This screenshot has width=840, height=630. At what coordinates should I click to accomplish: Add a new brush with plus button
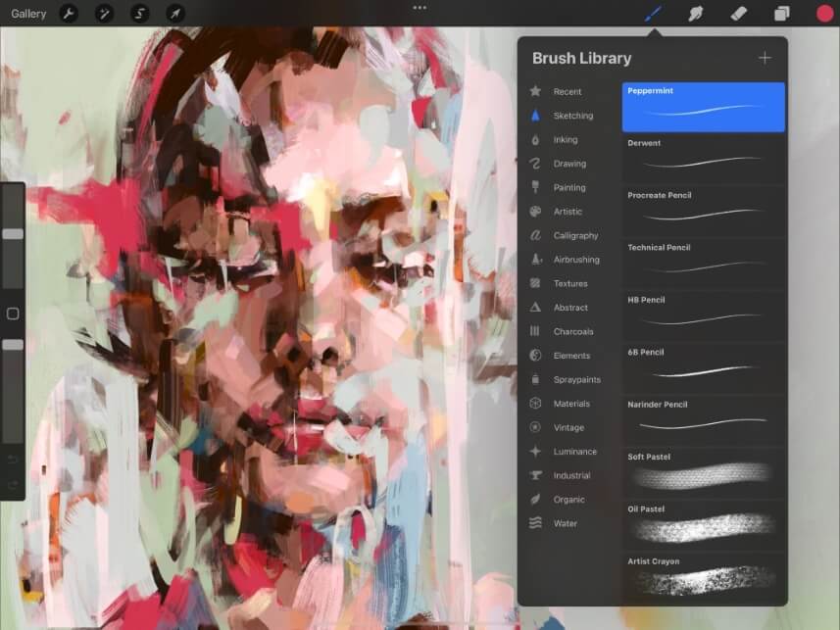[x=765, y=58]
